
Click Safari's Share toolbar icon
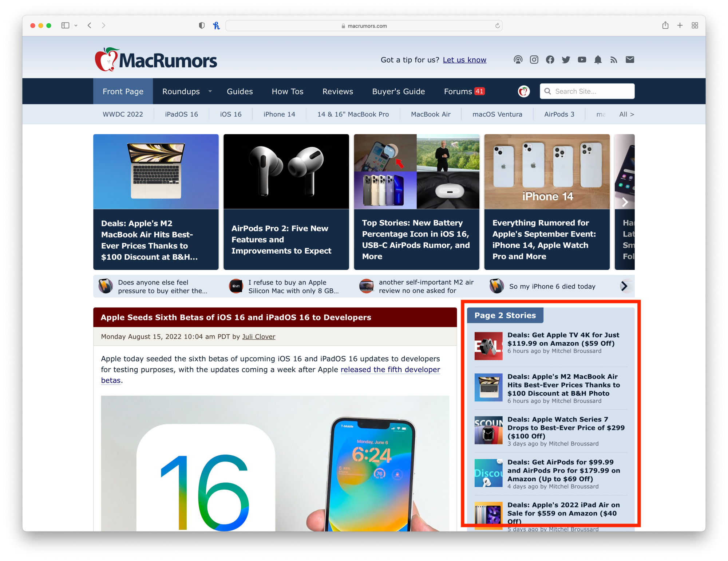pos(665,25)
